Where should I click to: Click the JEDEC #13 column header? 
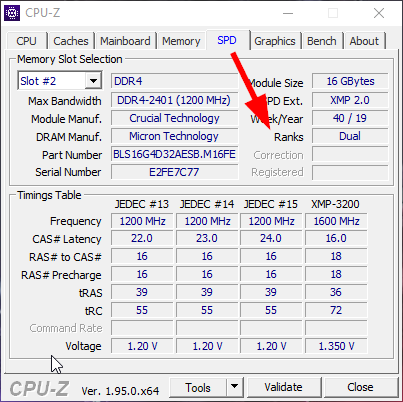tap(142, 204)
